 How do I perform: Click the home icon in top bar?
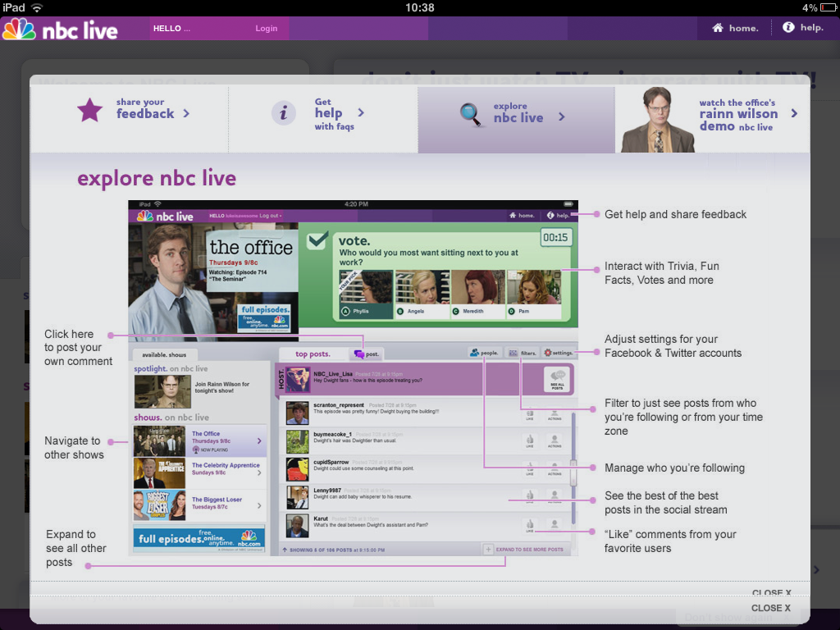pyautogui.click(x=718, y=28)
